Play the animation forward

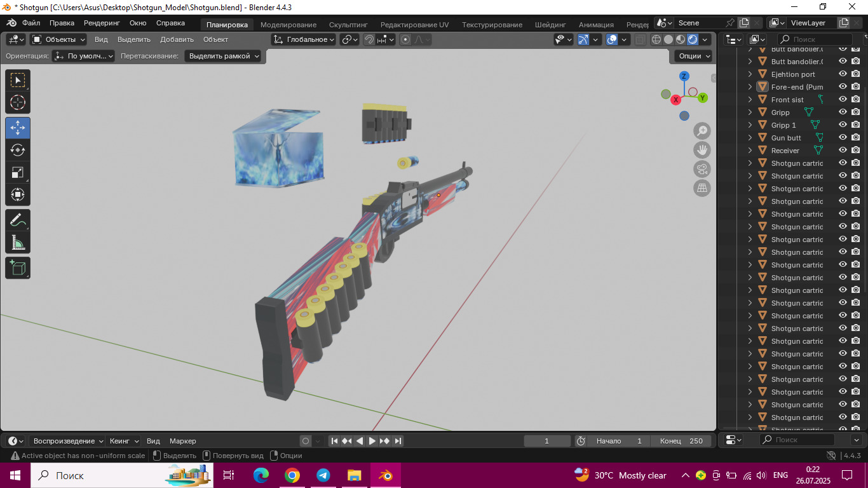click(372, 441)
